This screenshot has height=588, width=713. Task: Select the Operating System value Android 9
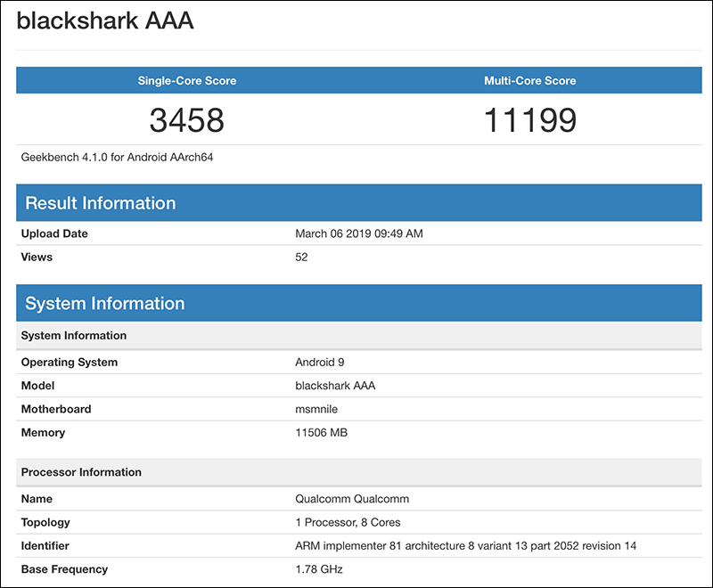click(x=320, y=363)
